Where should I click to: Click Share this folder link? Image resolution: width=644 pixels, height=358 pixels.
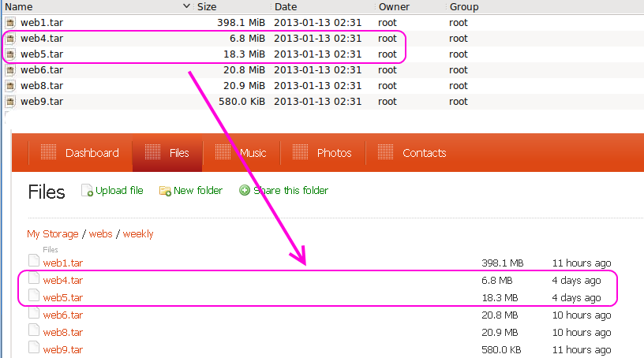tap(290, 191)
